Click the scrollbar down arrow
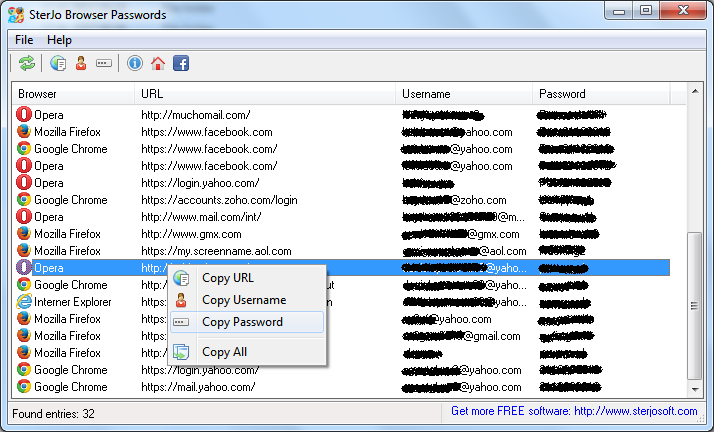The width and height of the screenshot is (714, 432). (695, 390)
